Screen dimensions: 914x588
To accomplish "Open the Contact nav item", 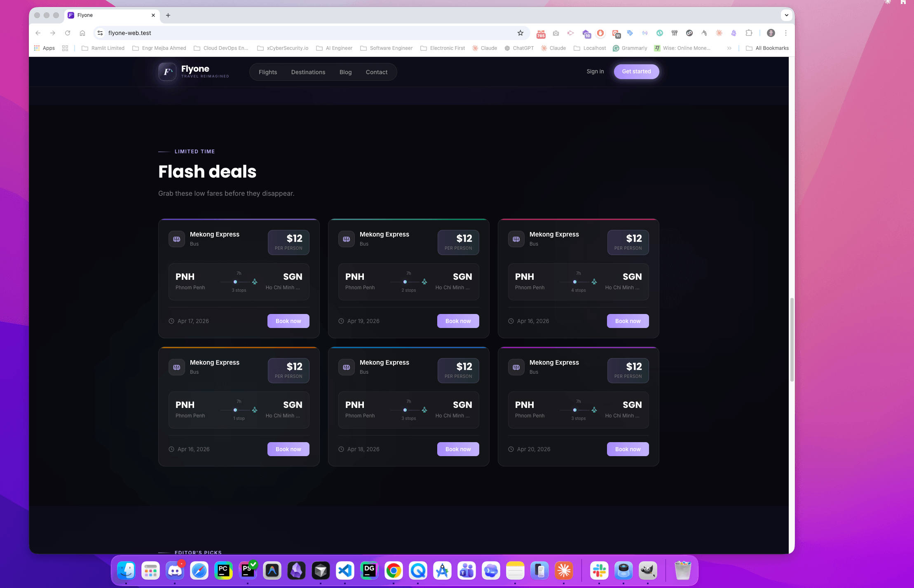I will [377, 72].
